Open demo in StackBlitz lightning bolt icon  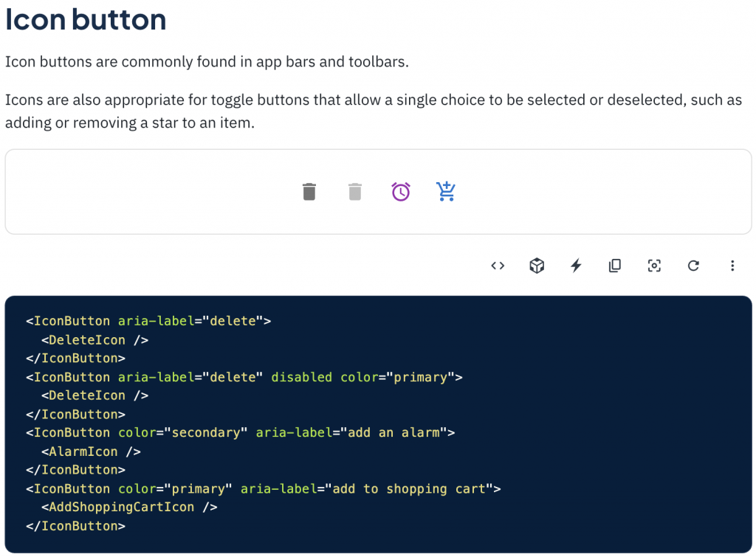click(576, 266)
